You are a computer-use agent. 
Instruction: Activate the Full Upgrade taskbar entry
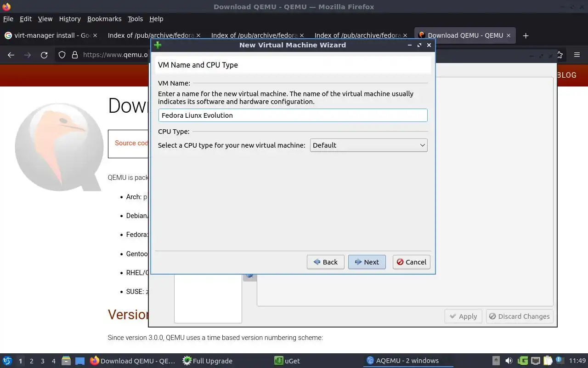pos(208,361)
